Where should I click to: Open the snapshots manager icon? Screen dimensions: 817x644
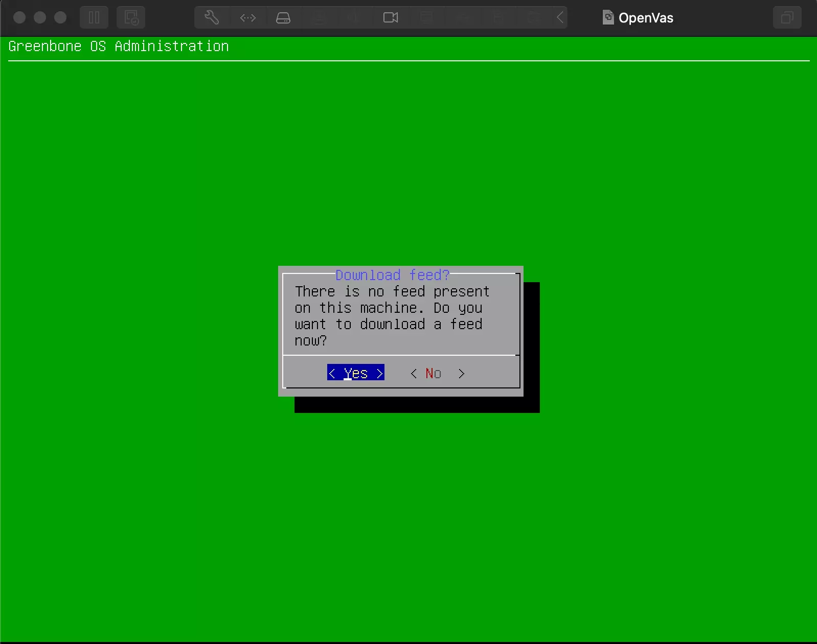[131, 18]
